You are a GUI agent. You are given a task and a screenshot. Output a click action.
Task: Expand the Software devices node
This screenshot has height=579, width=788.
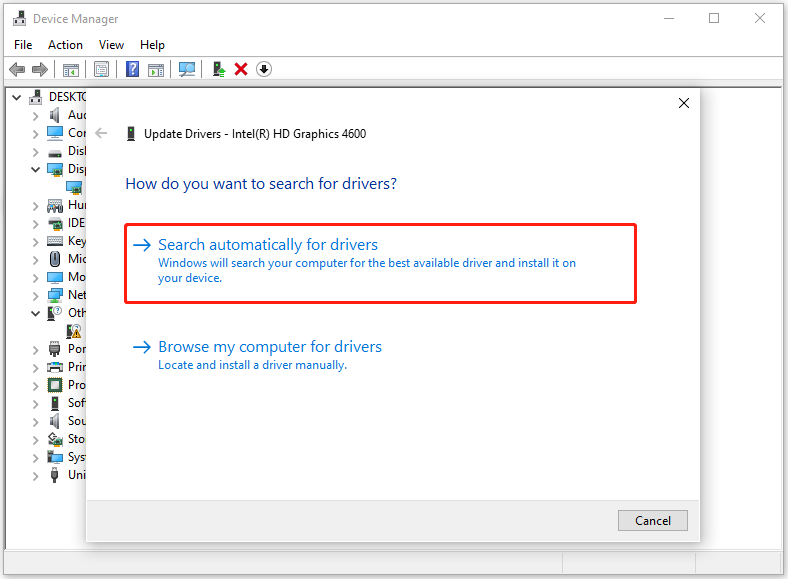point(35,404)
